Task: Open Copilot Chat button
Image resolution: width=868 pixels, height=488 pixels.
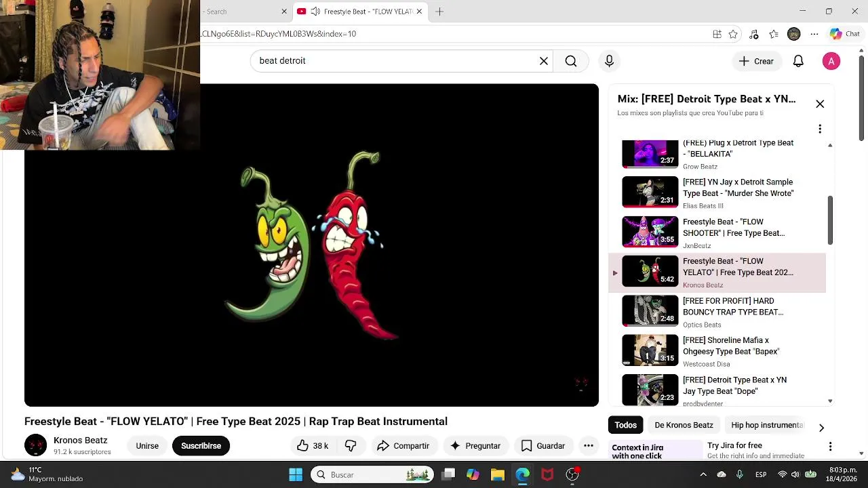Action: coord(845,34)
